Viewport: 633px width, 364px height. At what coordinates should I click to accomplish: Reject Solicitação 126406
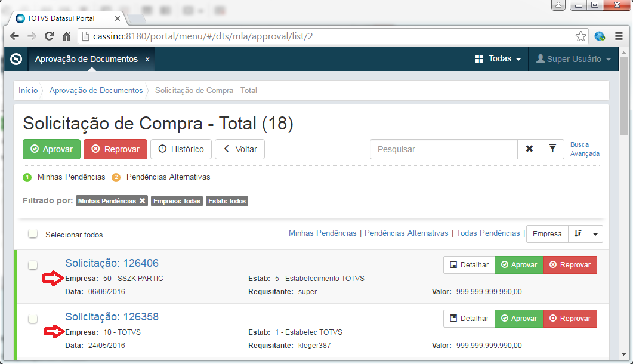point(570,264)
